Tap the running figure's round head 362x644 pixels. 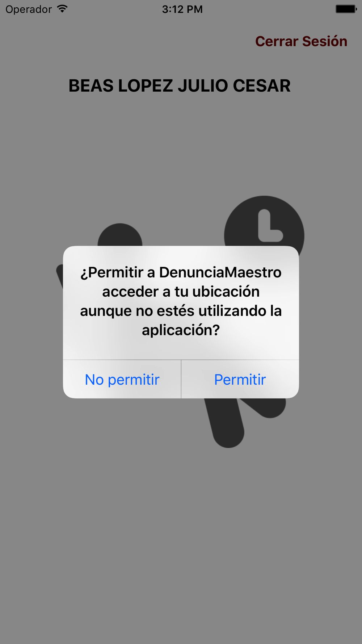tap(120, 235)
